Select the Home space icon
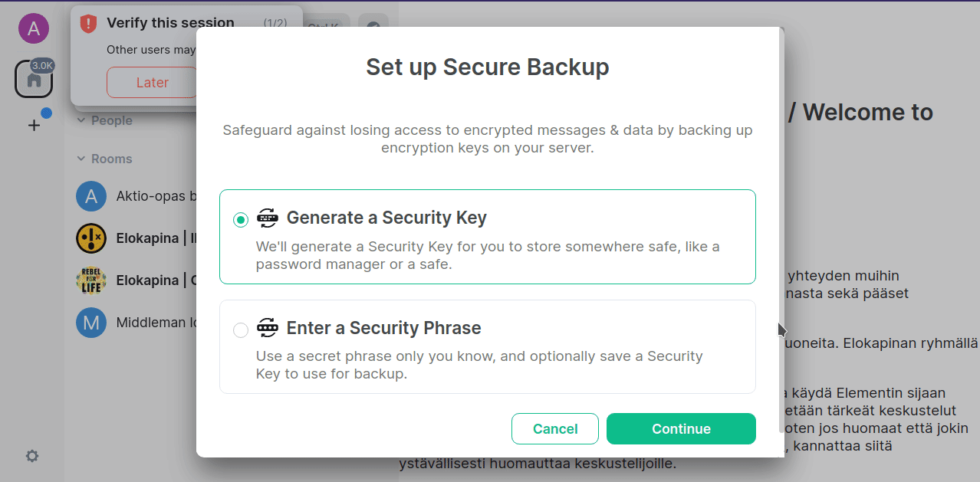 [34, 79]
